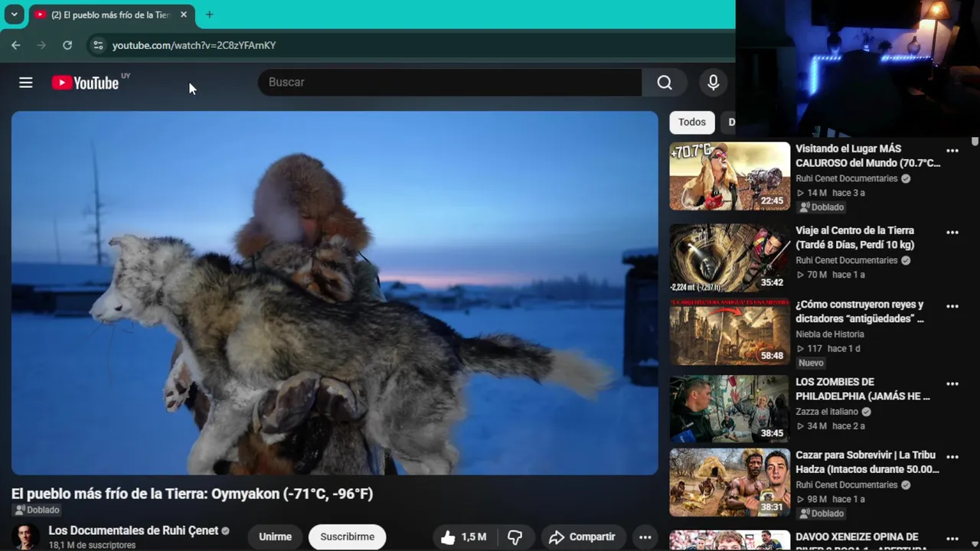Screen dimensions: 980x551
Task: Open options for 'Lugar MÁS CALUROSO' video
Action: point(952,151)
